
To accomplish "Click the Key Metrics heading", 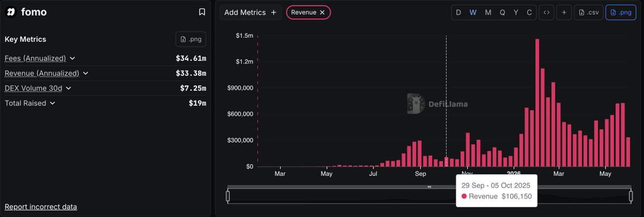I will pos(25,39).
